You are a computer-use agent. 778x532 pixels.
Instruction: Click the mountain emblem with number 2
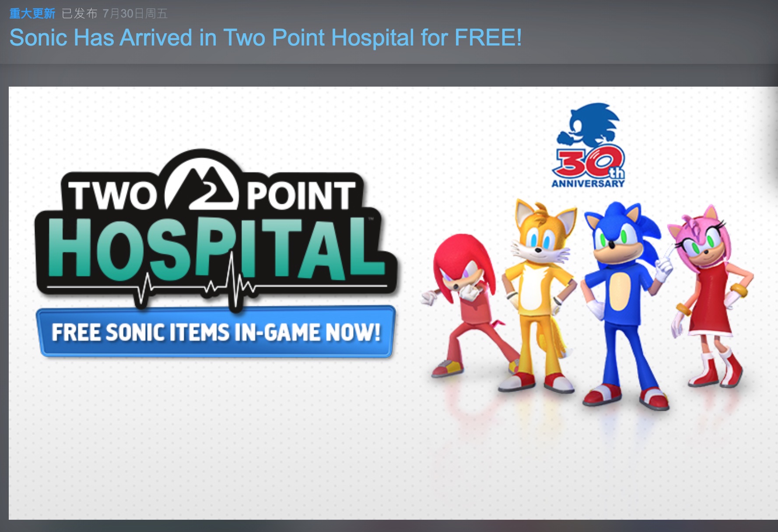point(202,186)
